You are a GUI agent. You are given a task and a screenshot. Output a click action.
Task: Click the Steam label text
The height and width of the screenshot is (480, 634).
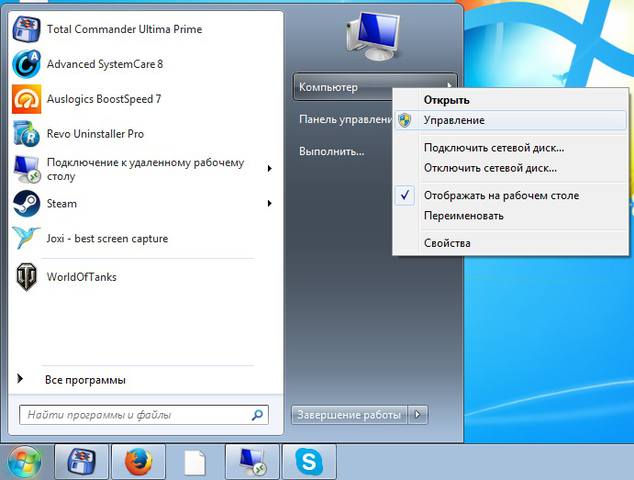(61, 203)
